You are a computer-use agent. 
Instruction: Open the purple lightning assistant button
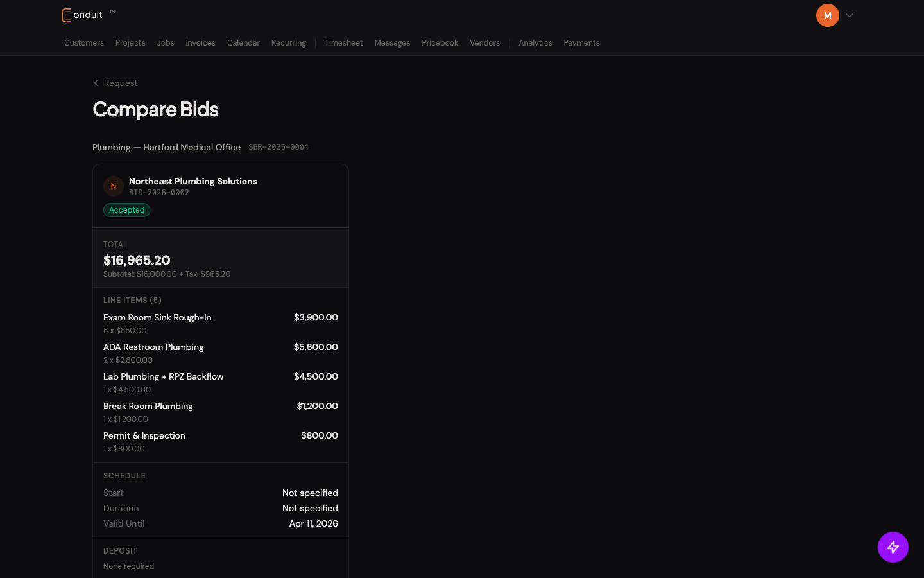[x=893, y=547]
